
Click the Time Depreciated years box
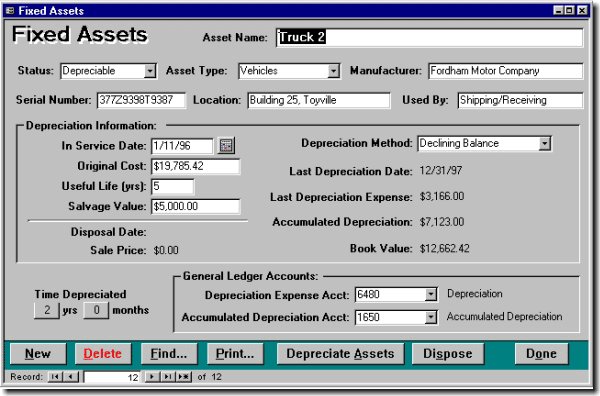point(47,310)
